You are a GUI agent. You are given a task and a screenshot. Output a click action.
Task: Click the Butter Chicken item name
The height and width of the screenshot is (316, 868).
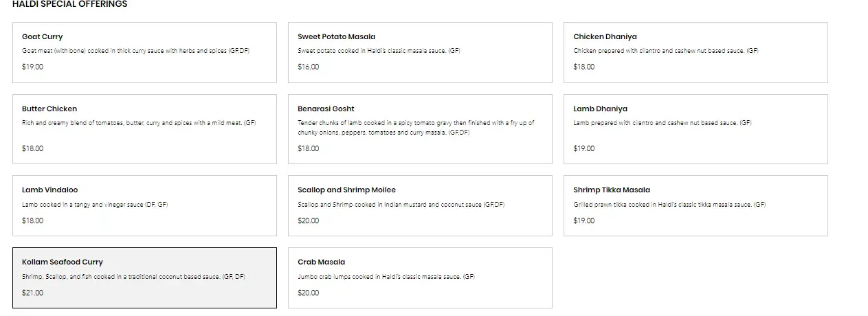(49, 109)
